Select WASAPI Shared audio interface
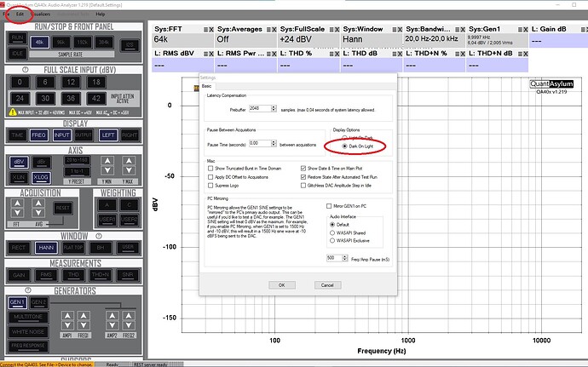Viewport: 588px width, 367px height. [331, 232]
